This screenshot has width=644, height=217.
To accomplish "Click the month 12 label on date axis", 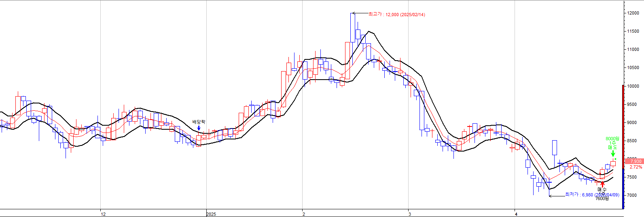I will coord(103,214).
